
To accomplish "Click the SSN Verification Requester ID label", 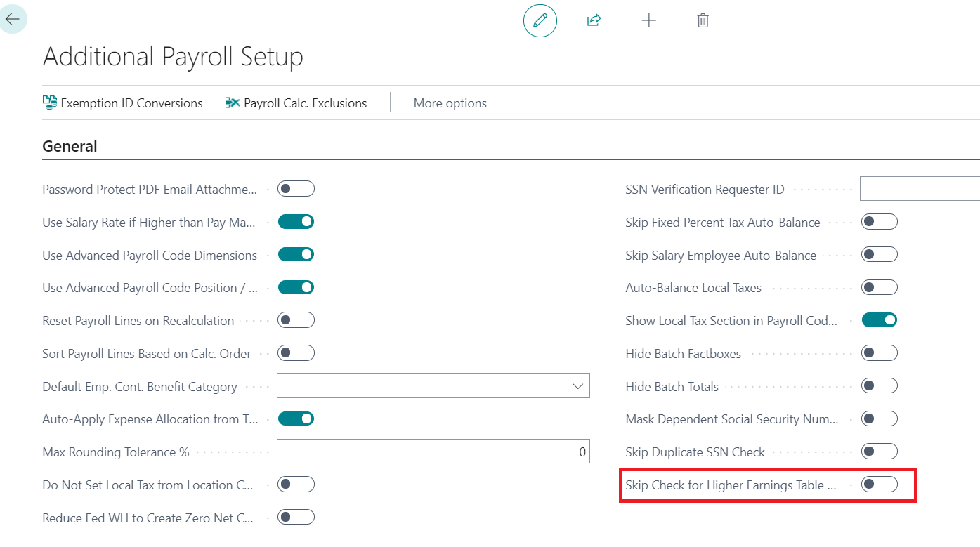I will click(705, 190).
